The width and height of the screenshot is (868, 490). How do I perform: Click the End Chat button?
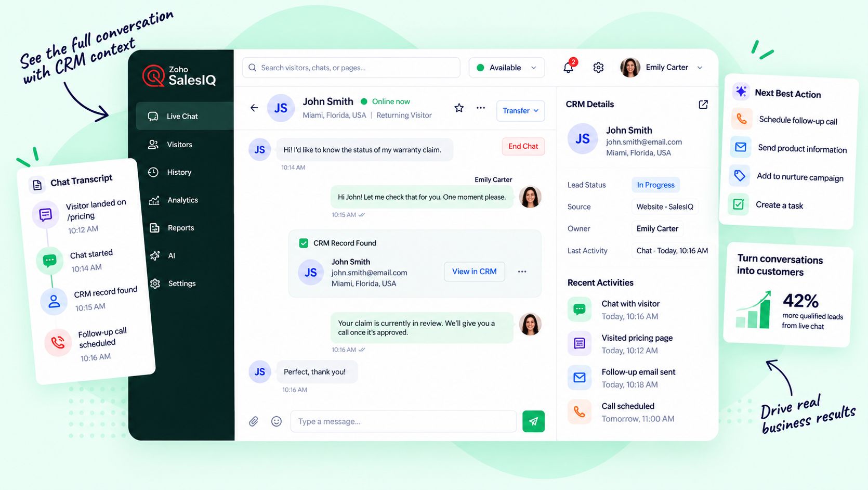[x=523, y=146]
